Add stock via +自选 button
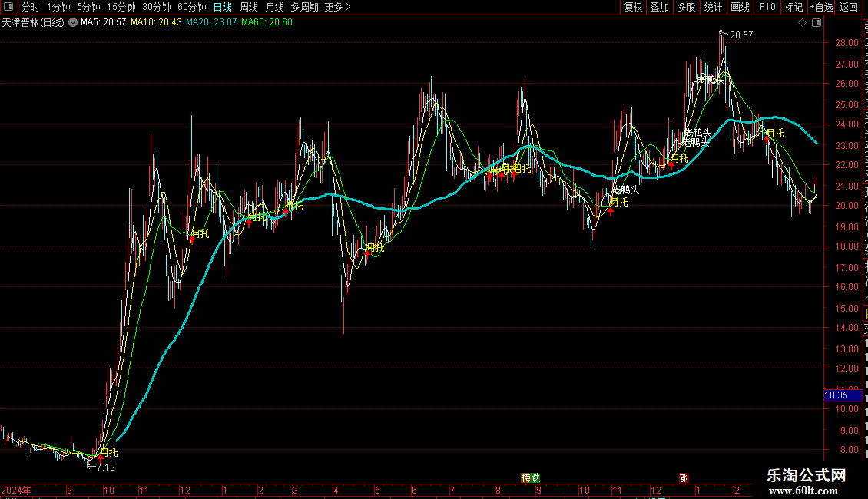Screen dimensions: 868x499 pyautogui.click(x=821, y=7)
